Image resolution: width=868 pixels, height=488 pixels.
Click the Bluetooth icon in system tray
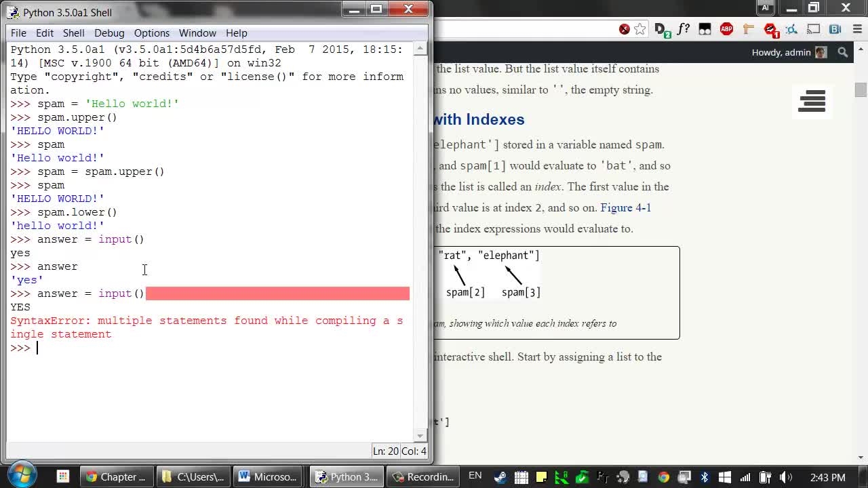point(705,477)
